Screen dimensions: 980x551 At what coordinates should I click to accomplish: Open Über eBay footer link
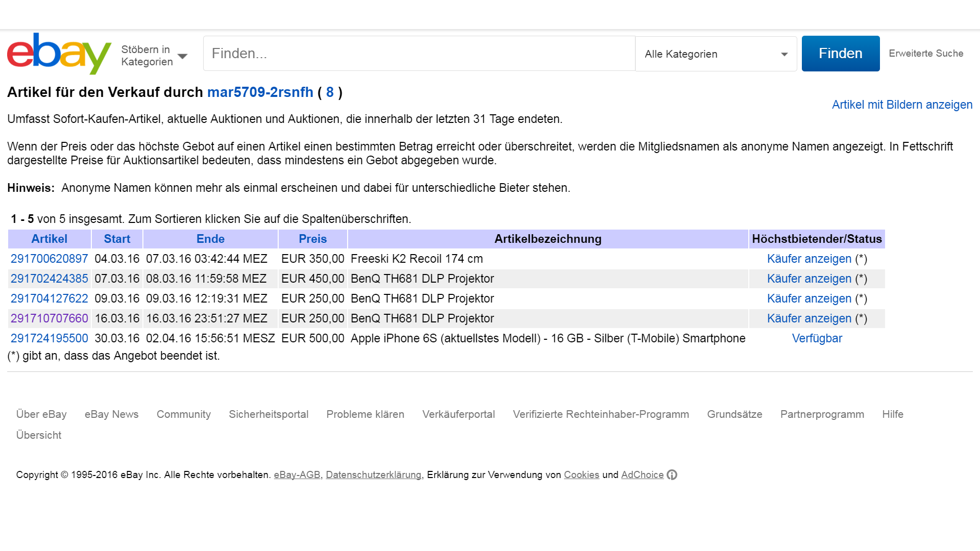point(41,414)
